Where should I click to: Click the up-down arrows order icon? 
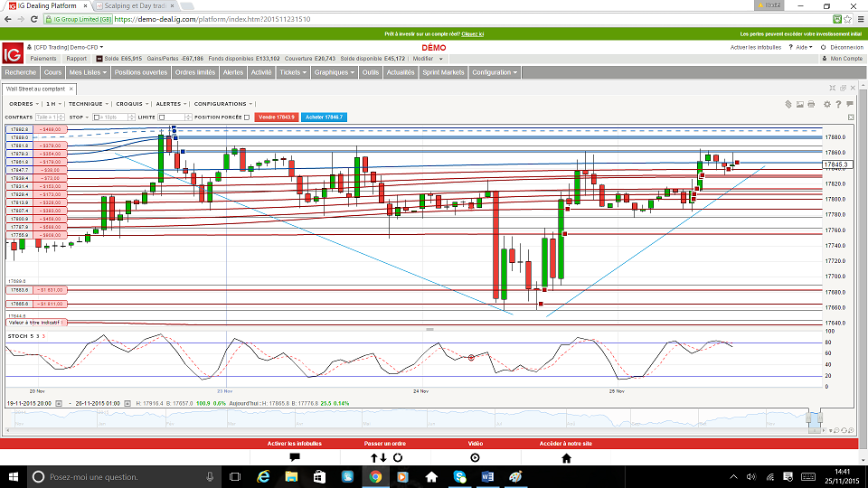point(379,457)
